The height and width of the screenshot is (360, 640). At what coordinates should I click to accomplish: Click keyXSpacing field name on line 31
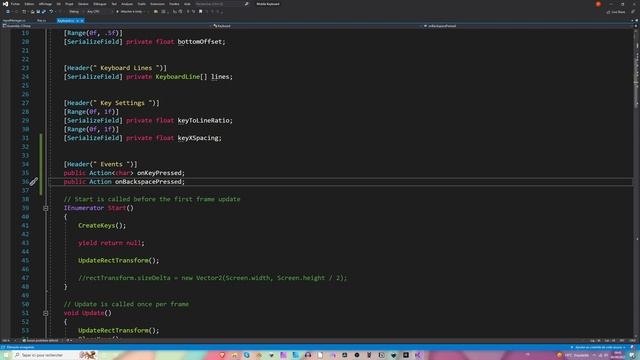(198, 138)
